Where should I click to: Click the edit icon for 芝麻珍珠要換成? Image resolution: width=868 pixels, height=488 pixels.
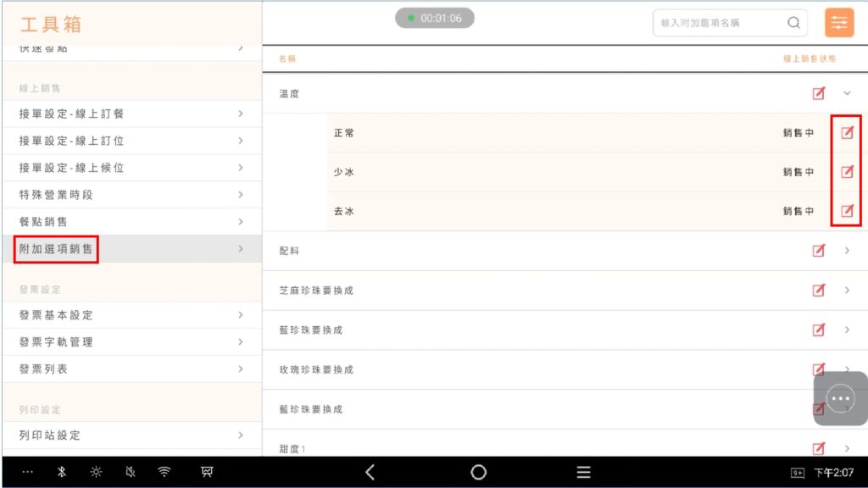(818, 290)
